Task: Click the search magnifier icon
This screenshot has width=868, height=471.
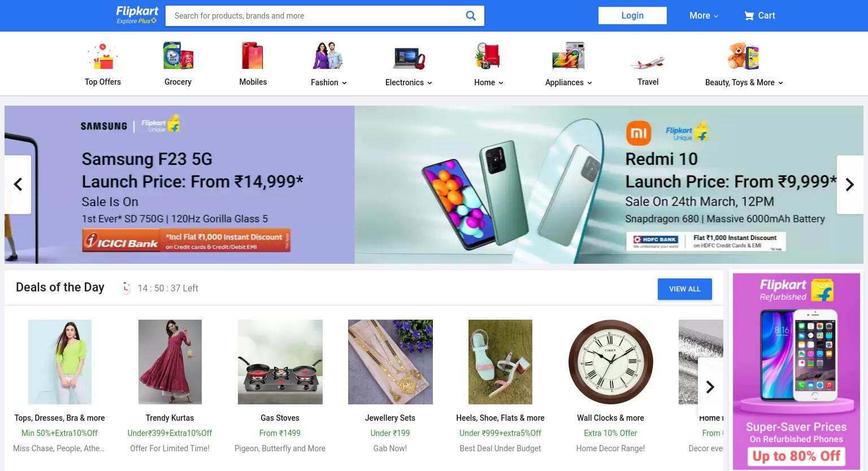Action: click(x=470, y=16)
